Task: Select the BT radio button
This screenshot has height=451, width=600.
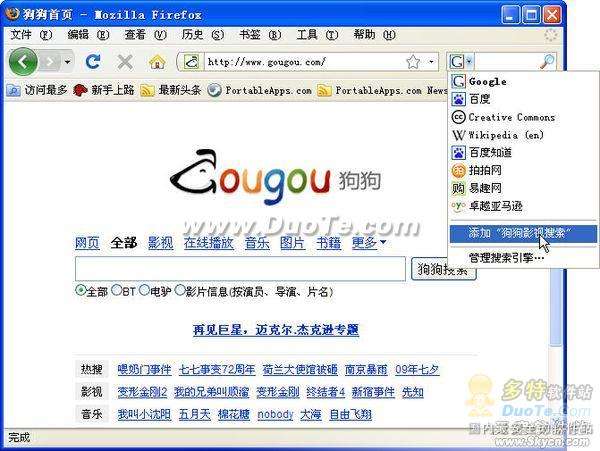Action: (x=116, y=290)
